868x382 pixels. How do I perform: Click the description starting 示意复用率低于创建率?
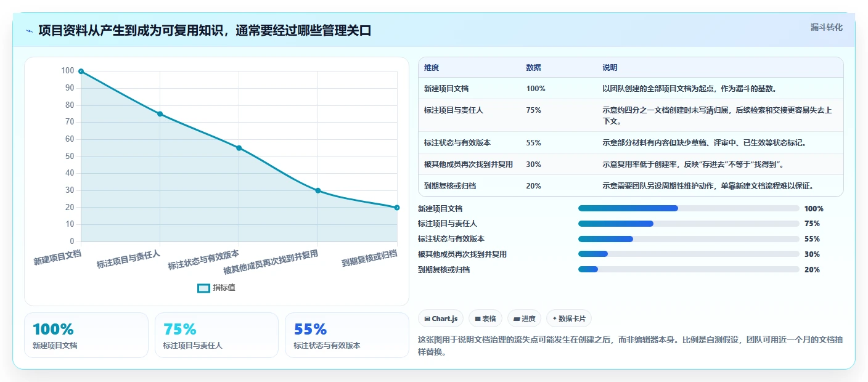(692, 165)
